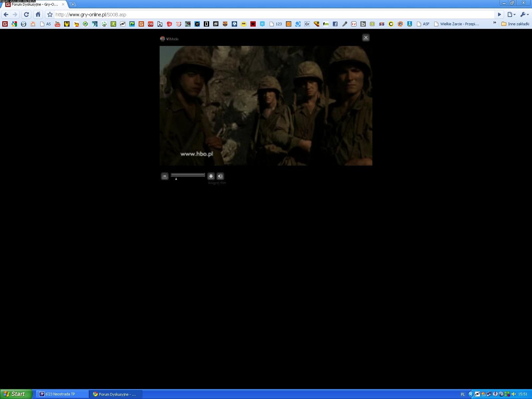Click the weather sun tray icon

[483, 394]
